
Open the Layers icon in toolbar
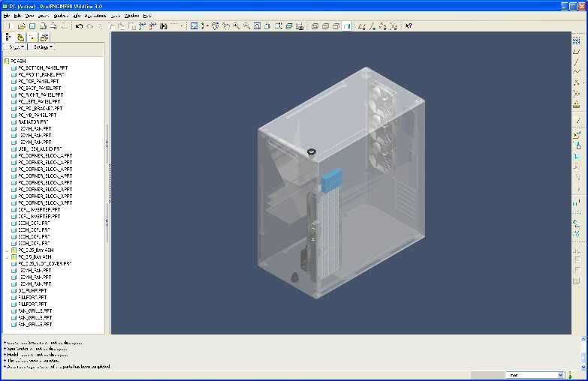click(x=289, y=26)
